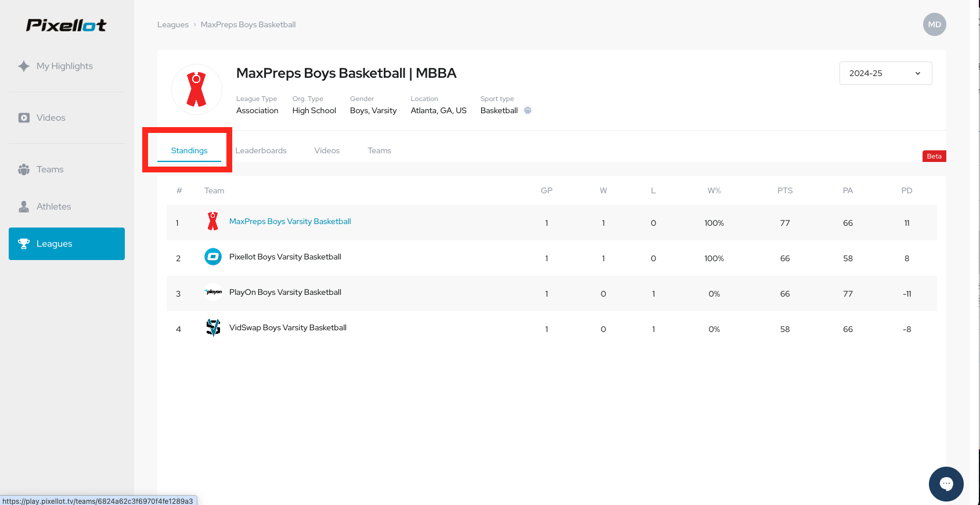Click Atlanta, GA, US location text
The image size is (980, 505).
438,110
